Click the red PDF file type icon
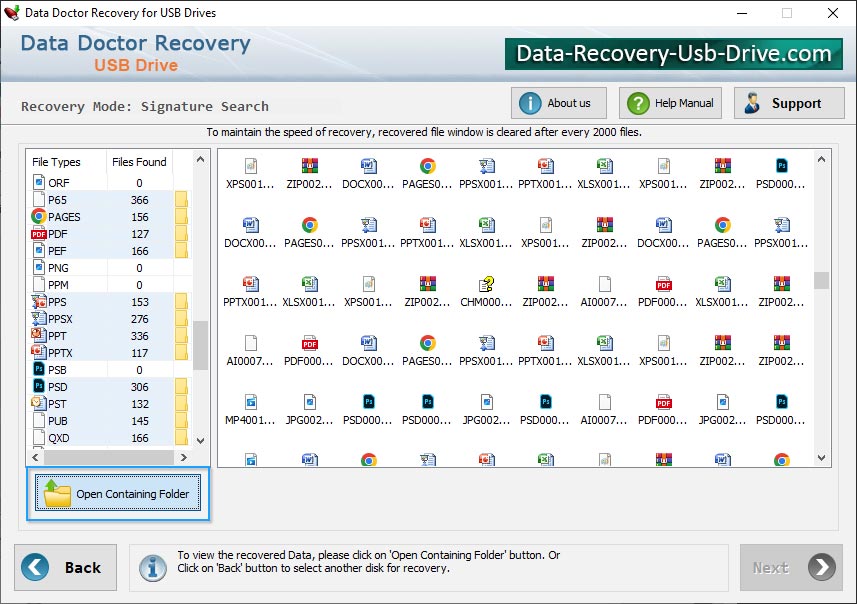Screen dimensions: 857x604 (39, 234)
